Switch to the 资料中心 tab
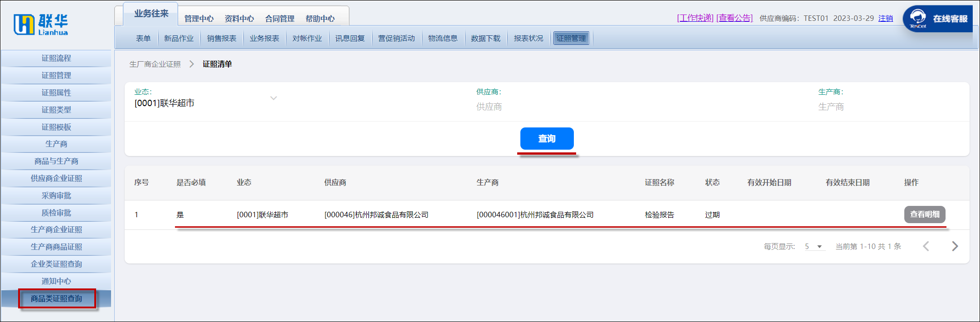Screen dimensions: 980x322 [x=239, y=19]
